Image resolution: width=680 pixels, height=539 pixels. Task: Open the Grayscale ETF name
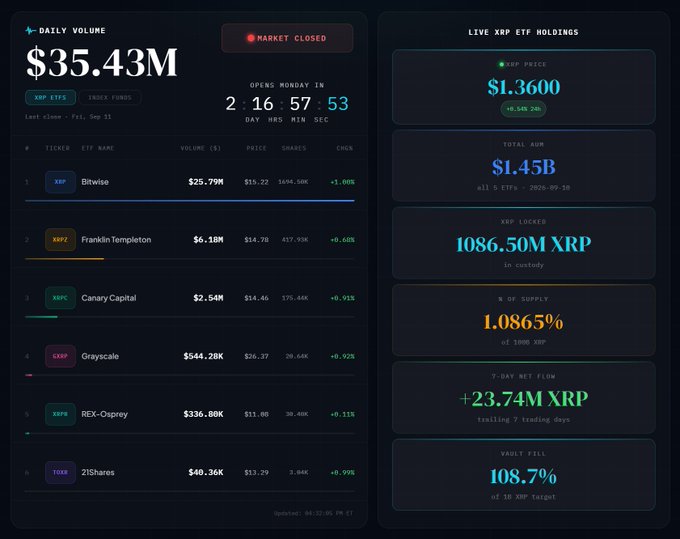pos(100,356)
